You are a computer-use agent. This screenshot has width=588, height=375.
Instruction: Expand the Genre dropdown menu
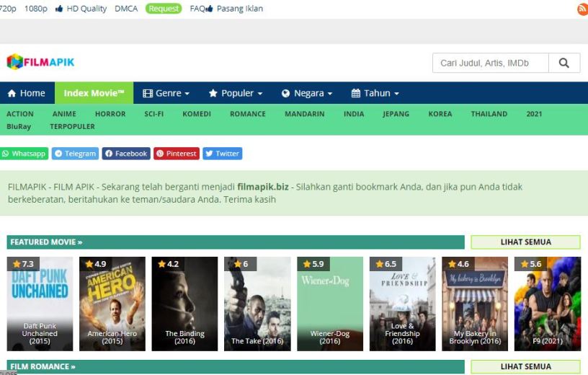tap(166, 93)
